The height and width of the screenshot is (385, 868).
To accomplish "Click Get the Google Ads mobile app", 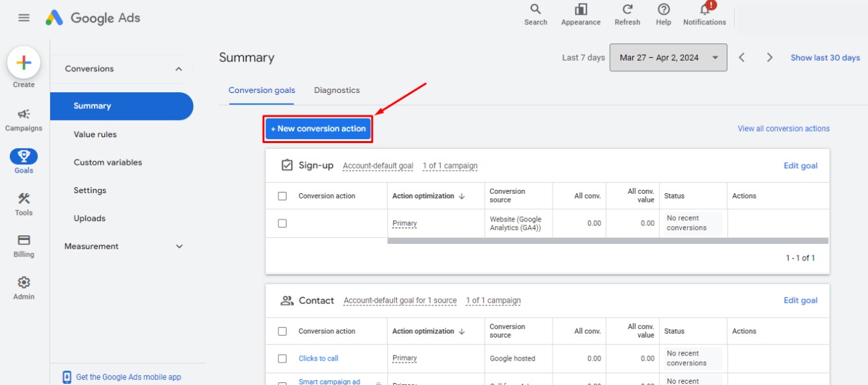I will click(128, 377).
